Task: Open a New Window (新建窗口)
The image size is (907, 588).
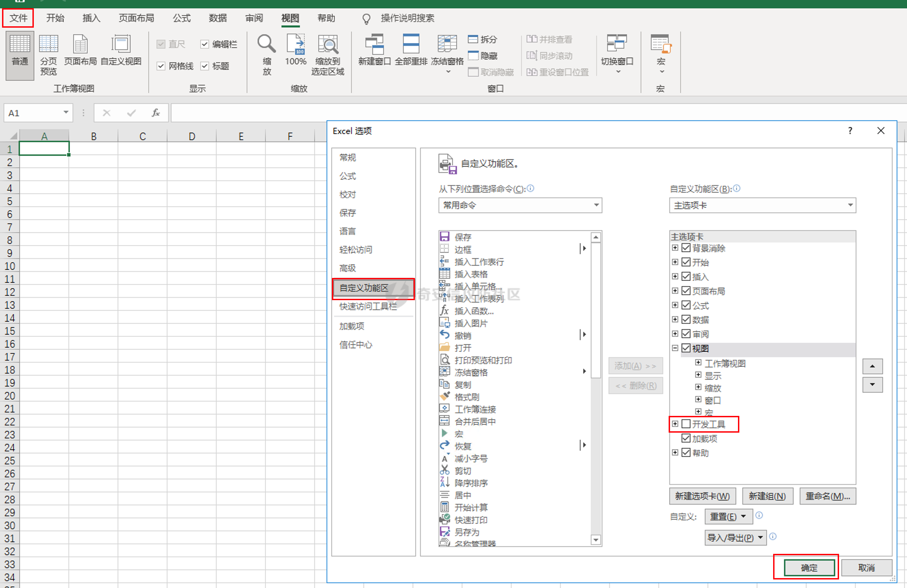Action: point(374,50)
